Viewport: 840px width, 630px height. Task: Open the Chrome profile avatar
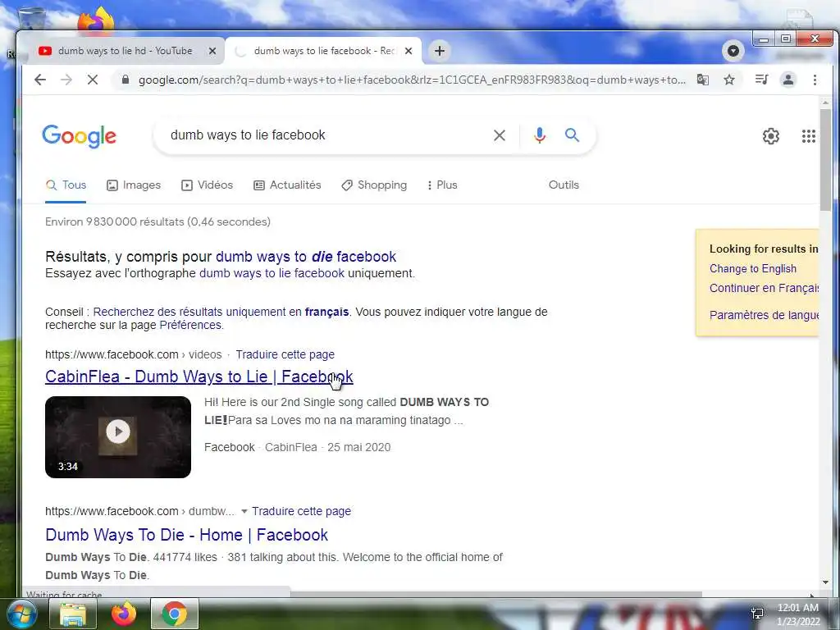pos(788,80)
